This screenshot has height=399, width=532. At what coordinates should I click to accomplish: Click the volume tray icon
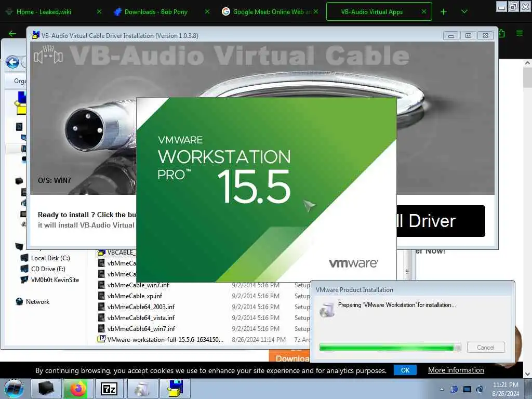click(x=480, y=389)
